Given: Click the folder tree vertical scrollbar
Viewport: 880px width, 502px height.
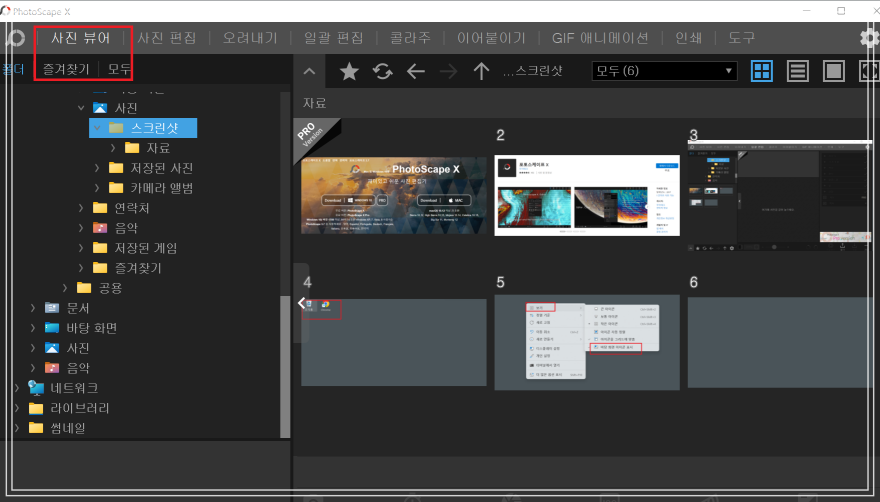Looking at the screenshot, I should tap(285, 366).
